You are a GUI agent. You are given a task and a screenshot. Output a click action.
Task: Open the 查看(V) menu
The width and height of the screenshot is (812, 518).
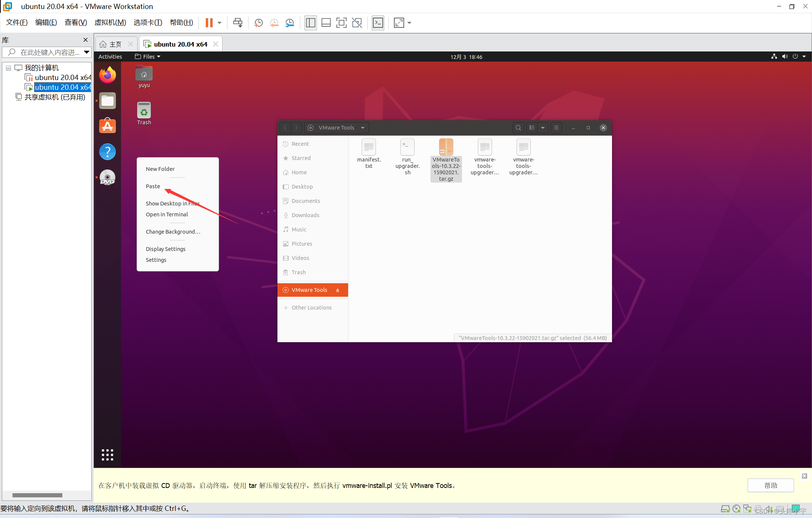76,23
